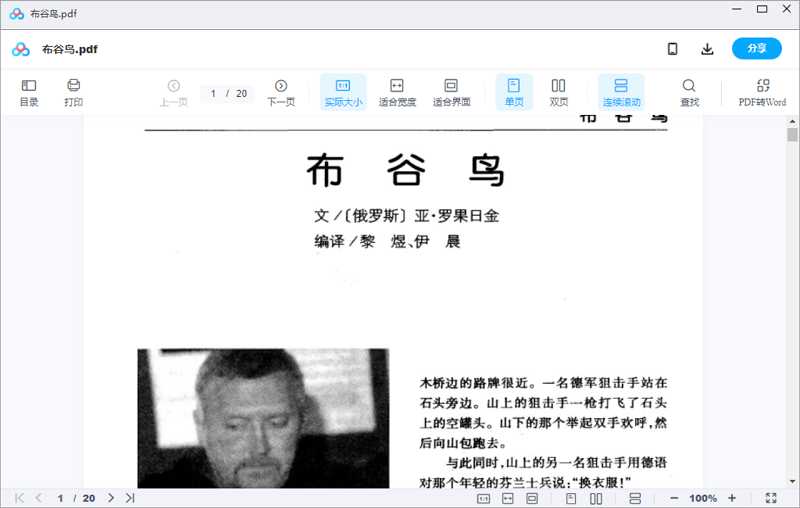This screenshot has width=800, height=508.
Task: Switch to 适合界面 fit page mode
Action: pyautogui.click(x=451, y=92)
